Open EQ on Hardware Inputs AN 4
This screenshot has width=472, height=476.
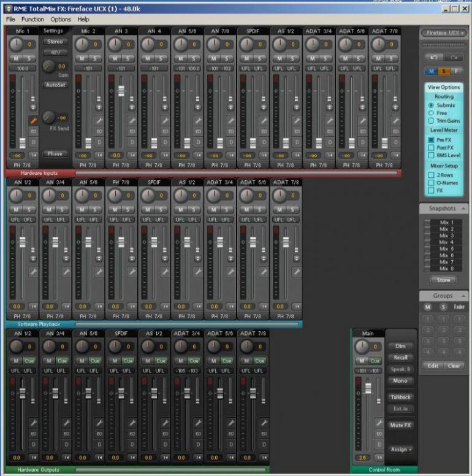pyautogui.click(x=166, y=131)
